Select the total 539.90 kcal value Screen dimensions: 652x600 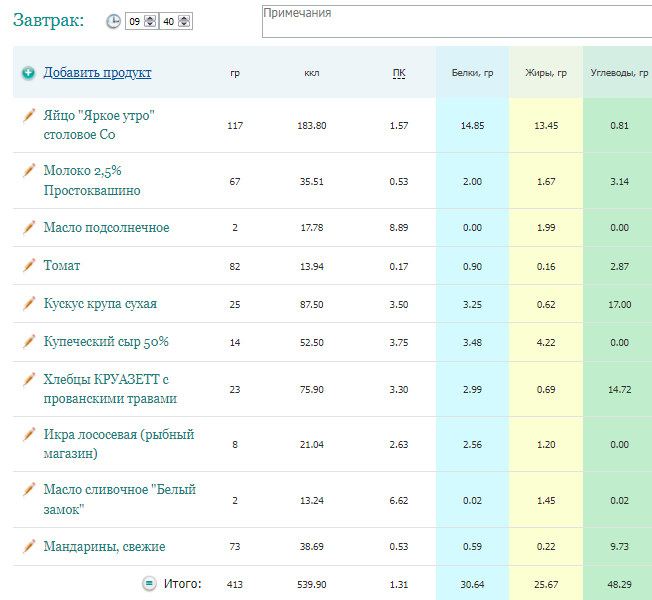(312, 585)
